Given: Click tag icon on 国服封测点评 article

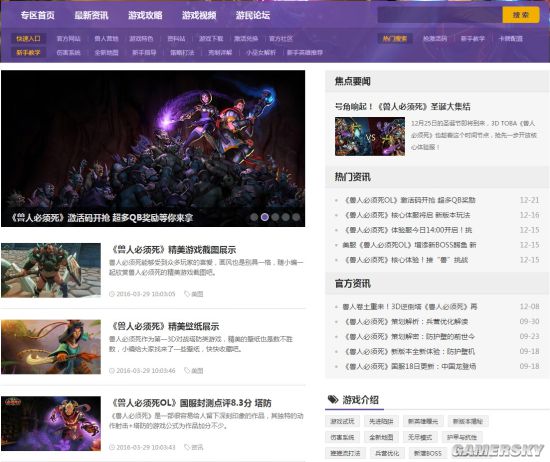Looking at the screenshot, I should (x=187, y=447).
